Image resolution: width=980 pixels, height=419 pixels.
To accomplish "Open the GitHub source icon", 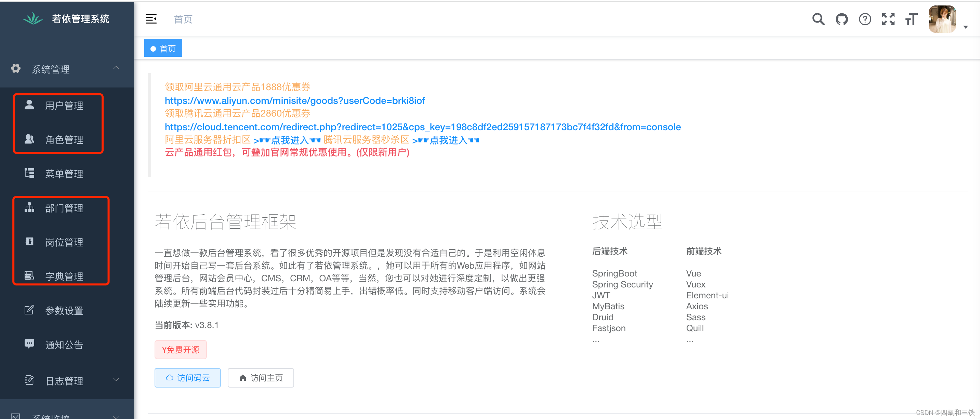I will tap(842, 19).
